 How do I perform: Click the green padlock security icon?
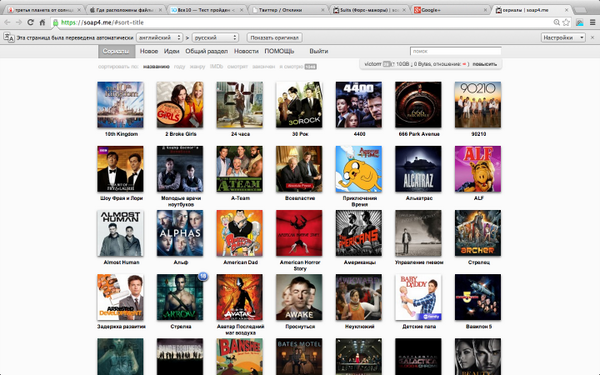pyautogui.click(x=56, y=23)
